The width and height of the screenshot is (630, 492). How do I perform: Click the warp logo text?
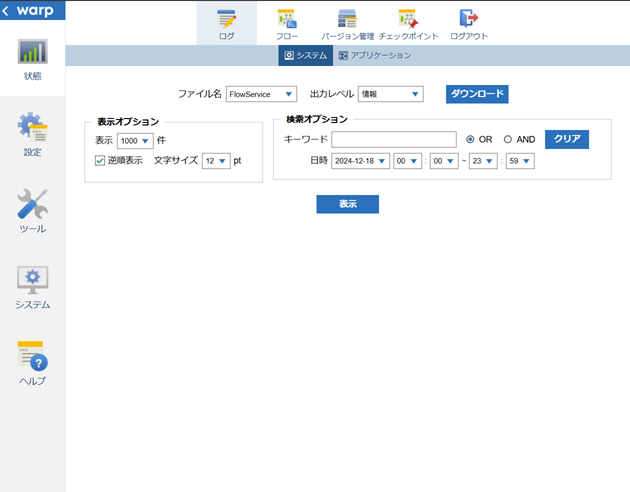(35, 11)
